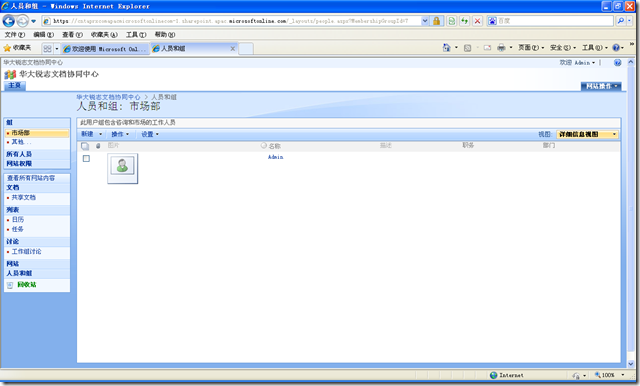
Task: Expand the address bar history dropdown
Action: [425, 21]
